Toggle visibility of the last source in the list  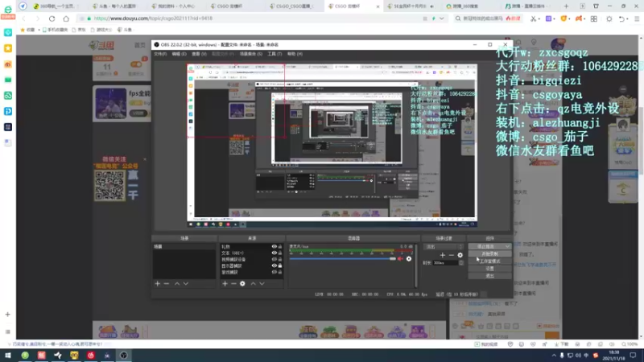(x=274, y=272)
